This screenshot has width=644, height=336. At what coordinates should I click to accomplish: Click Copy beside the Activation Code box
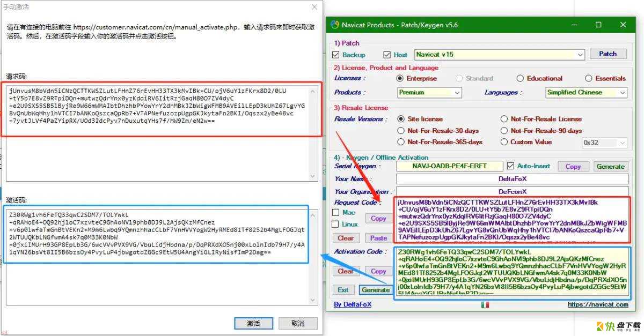(x=378, y=271)
